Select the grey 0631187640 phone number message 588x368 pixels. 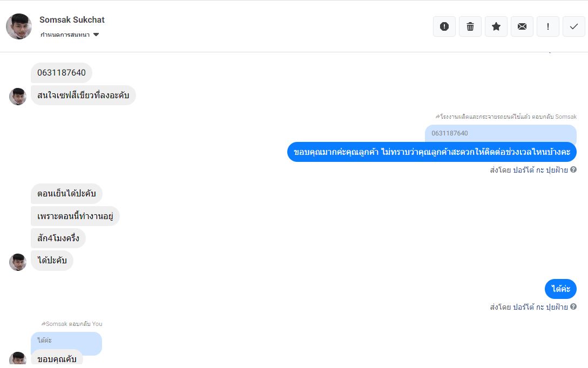click(x=62, y=73)
